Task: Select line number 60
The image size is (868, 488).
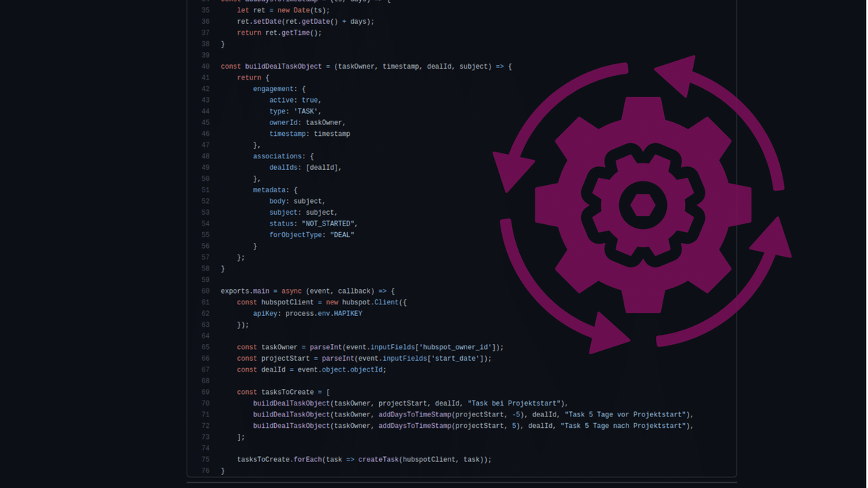Action: (205, 291)
